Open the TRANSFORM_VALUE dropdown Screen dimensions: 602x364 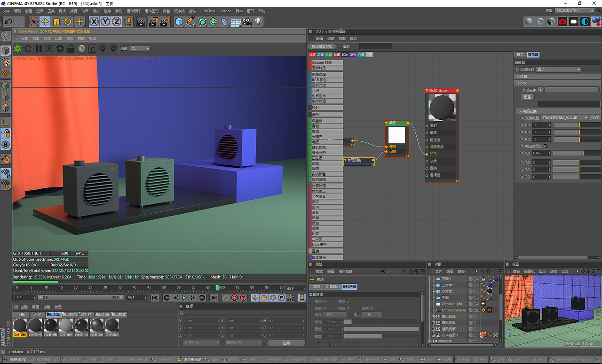(x=565, y=118)
